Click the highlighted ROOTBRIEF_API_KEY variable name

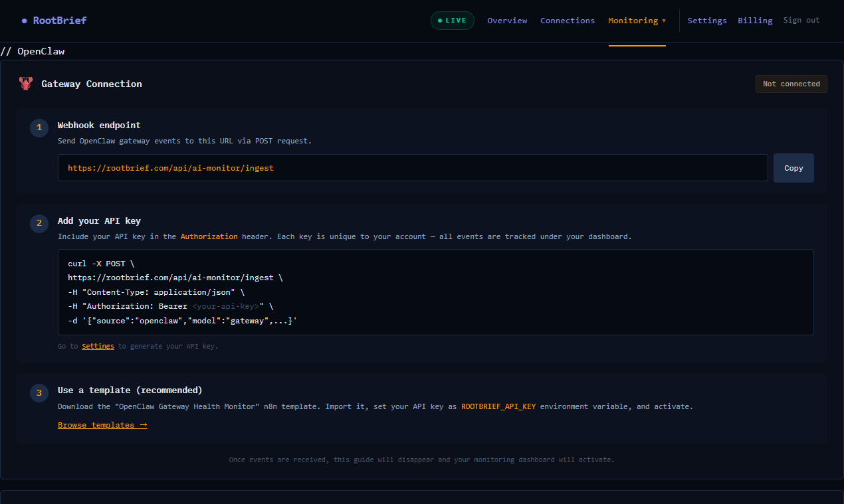pos(498,406)
